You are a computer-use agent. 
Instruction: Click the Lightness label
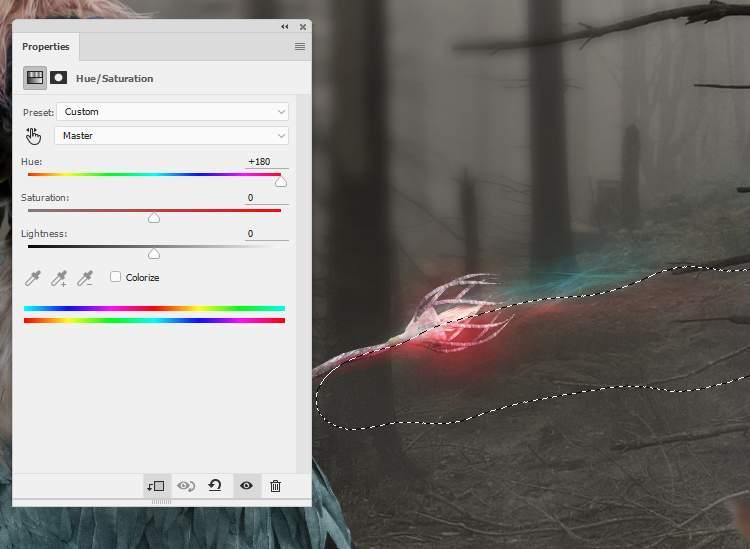coord(44,233)
